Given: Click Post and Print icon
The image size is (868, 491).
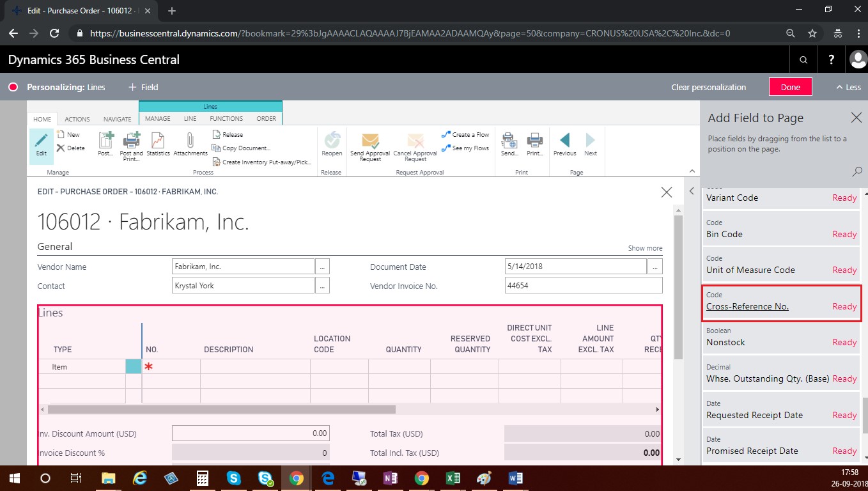Looking at the screenshot, I should [x=132, y=146].
